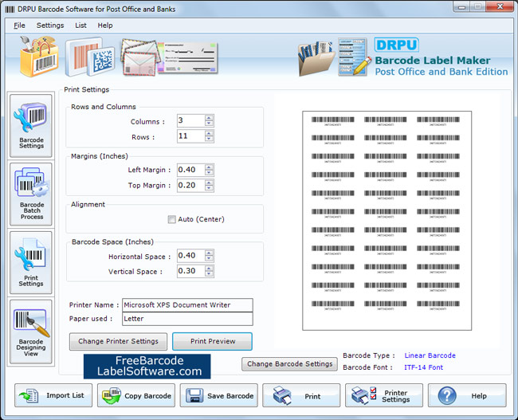Click the Vertical Space value field
This screenshot has width=518, height=420.
click(191, 271)
